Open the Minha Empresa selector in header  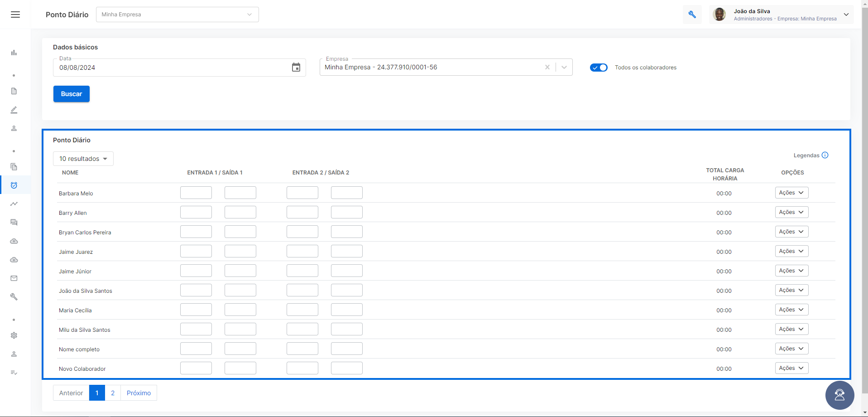pos(177,15)
